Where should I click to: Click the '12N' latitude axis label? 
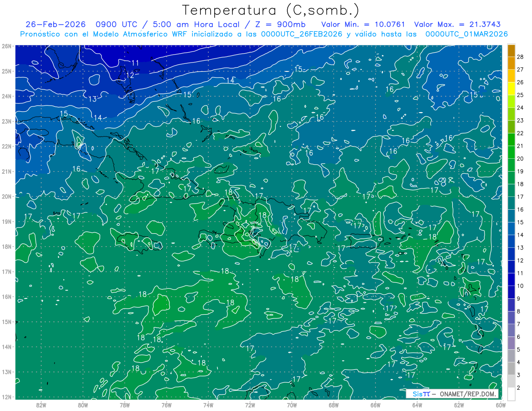pyautogui.click(x=6, y=397)
